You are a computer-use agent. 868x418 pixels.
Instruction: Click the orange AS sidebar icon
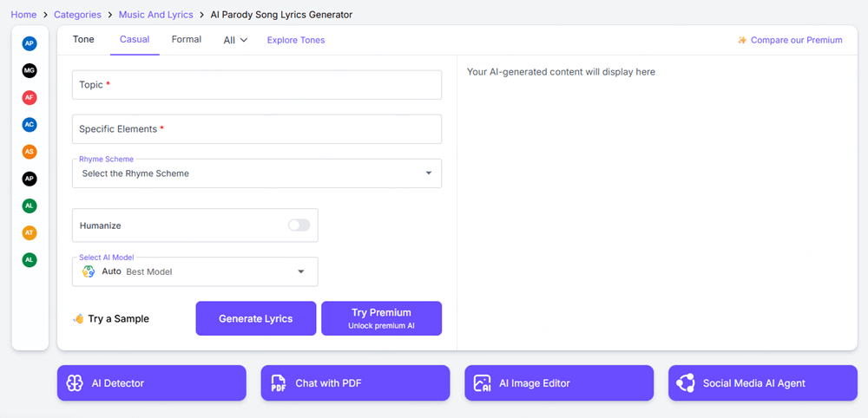coord(30,152)
